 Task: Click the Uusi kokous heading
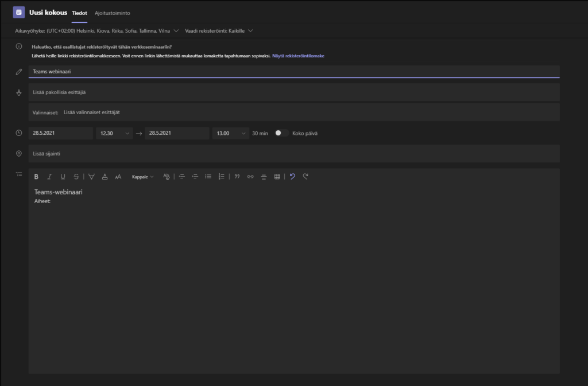click(x=48, y=13)
